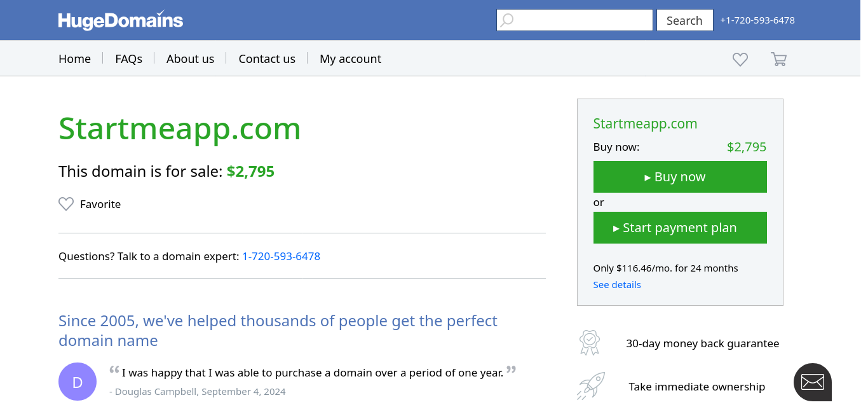
Task: Go to the About us page
Action: coord(190,59)
